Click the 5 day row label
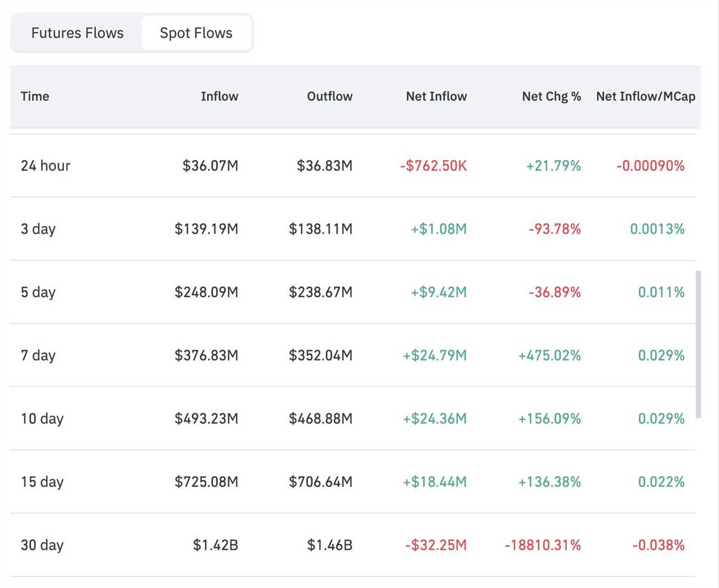 (38, 292)
